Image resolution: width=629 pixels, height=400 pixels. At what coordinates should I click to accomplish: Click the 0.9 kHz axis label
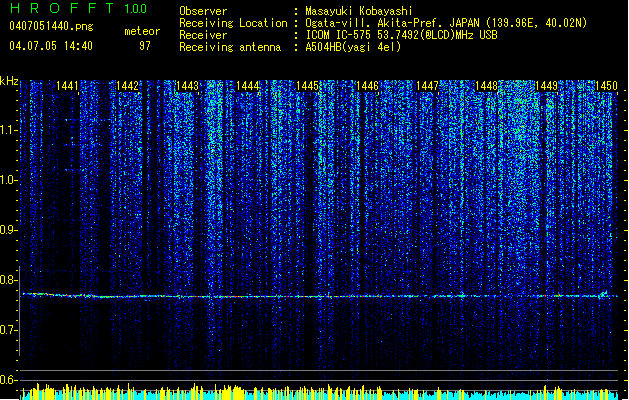[x=9, y=230]
